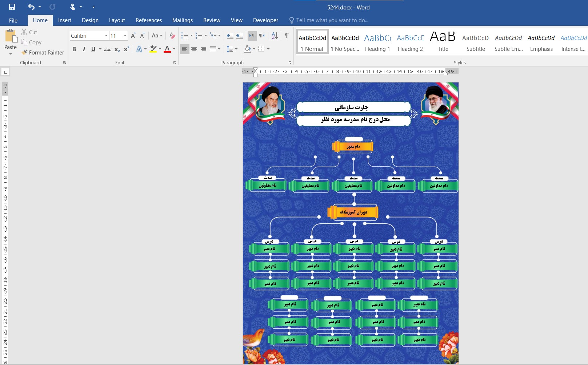This screenshot has width=588, height=365.
Task: Apply the No Spacing style
Action: [x=345, y=42]
